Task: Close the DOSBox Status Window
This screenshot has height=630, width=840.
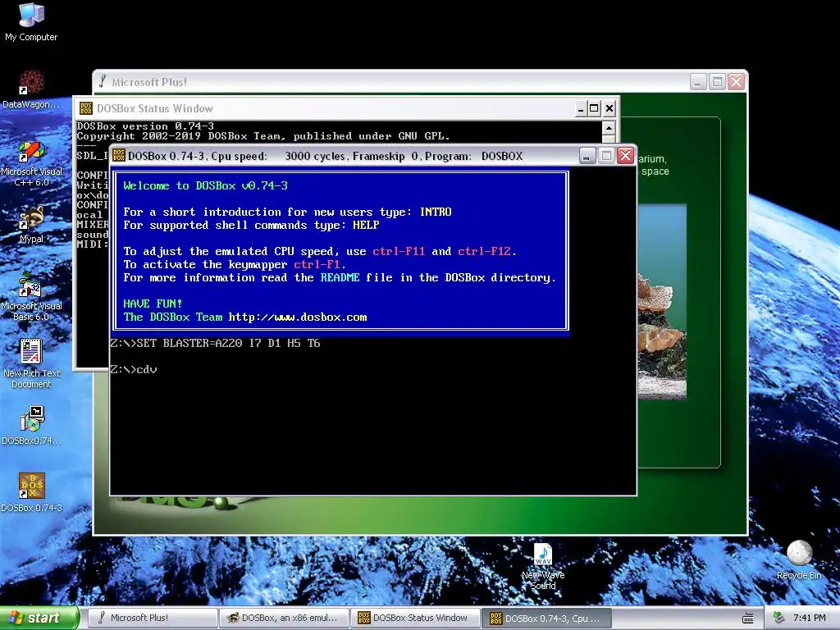Action: (609, 109)
